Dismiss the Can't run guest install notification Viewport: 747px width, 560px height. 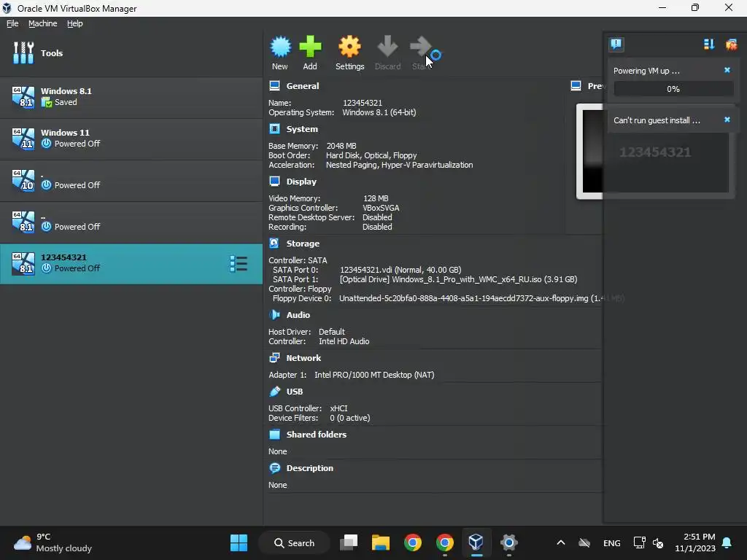727,120
